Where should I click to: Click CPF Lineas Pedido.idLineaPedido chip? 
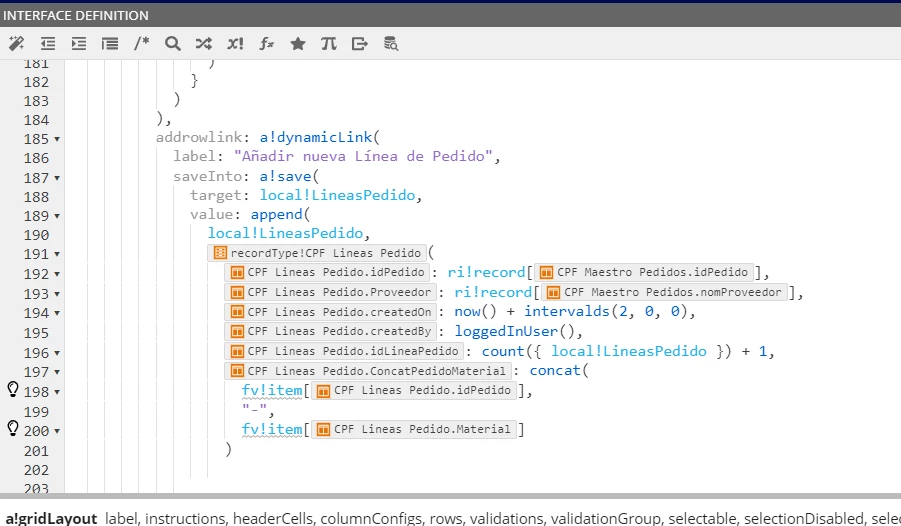344,351
